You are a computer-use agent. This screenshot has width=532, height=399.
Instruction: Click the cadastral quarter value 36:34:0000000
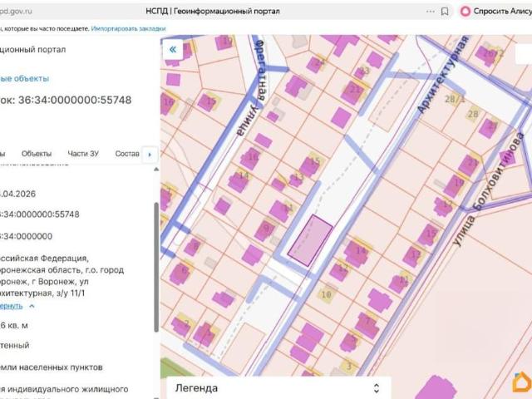click(26, 236)
